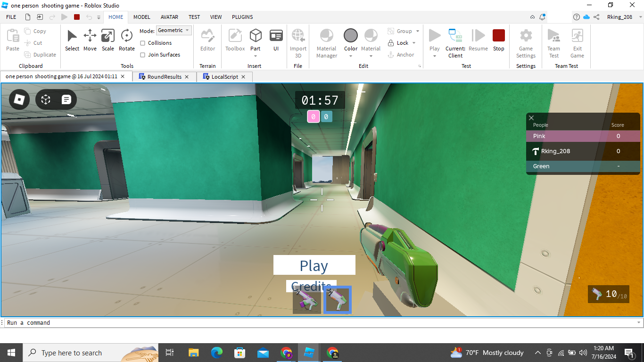644x362 pixels.
Task: Switch to the MODEL ribbon tab
Action: (x=141, y=17)
